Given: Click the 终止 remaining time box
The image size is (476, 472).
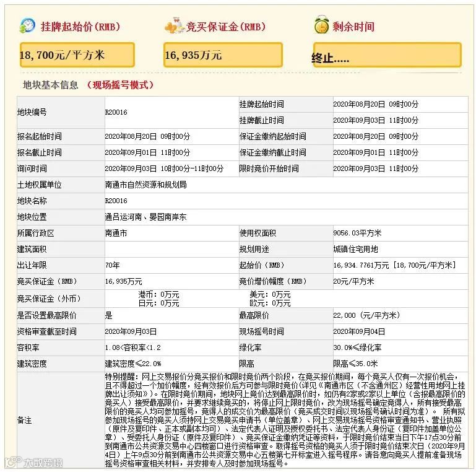Looking at the screenshot, I should [387, 55].
